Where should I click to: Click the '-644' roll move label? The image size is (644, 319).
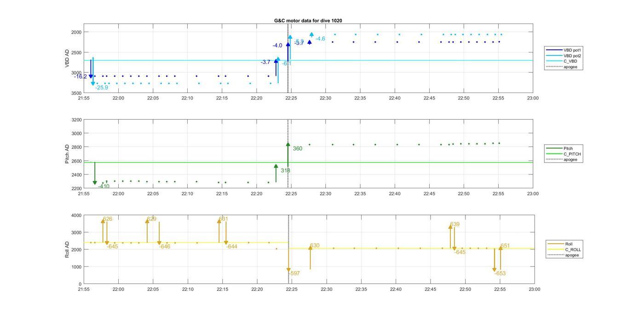pyautogui.click(x=232, y=247)
